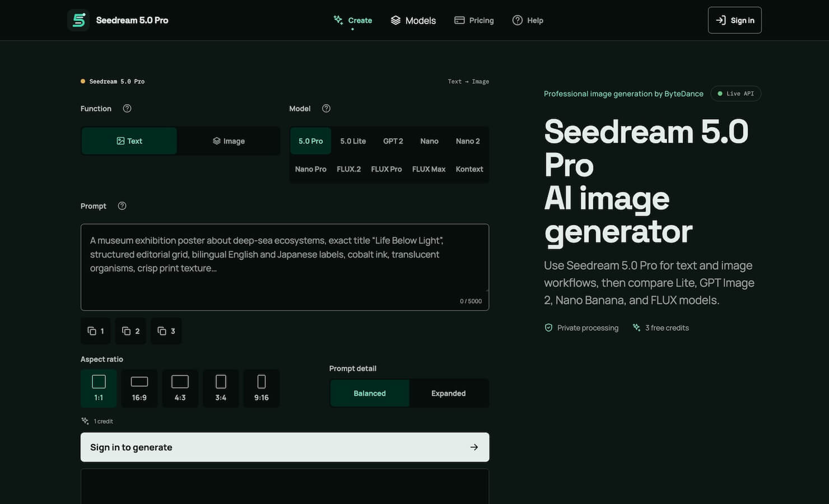This screenshot has height=504, width=829.
Task: Open the Create nav item
Action: 353,20
